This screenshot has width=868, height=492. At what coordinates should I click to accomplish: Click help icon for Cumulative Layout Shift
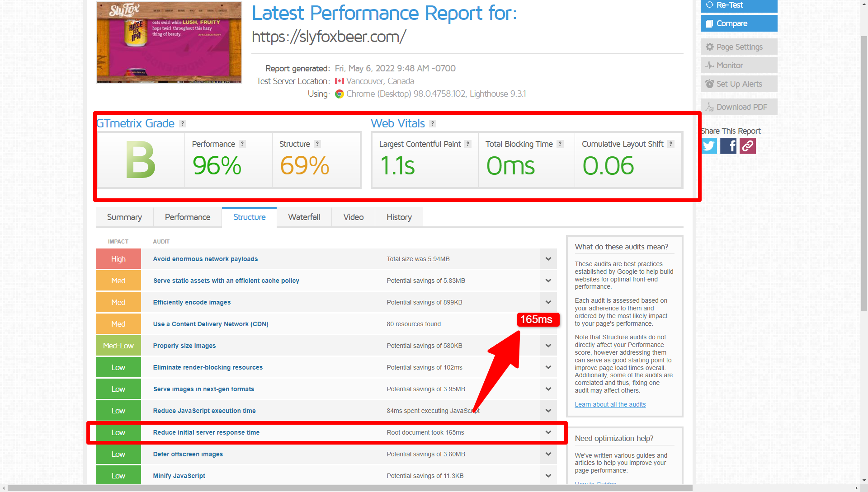click(671, 144)
